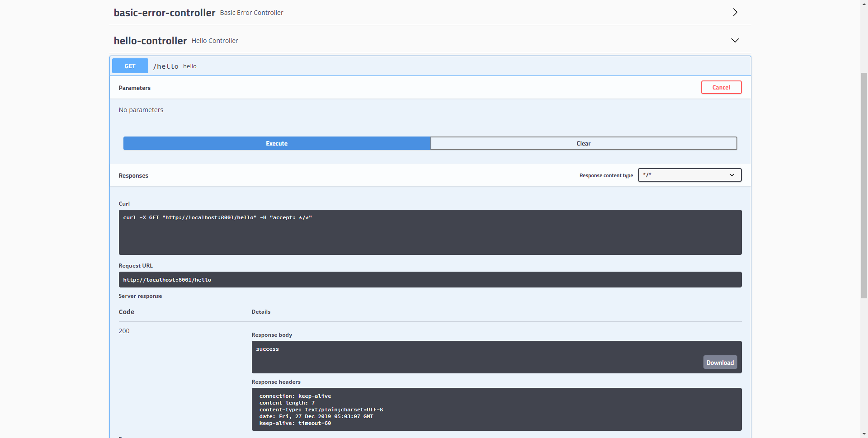868x438 pixels.
Task: Select the curl command text
Action: [217, 217]
